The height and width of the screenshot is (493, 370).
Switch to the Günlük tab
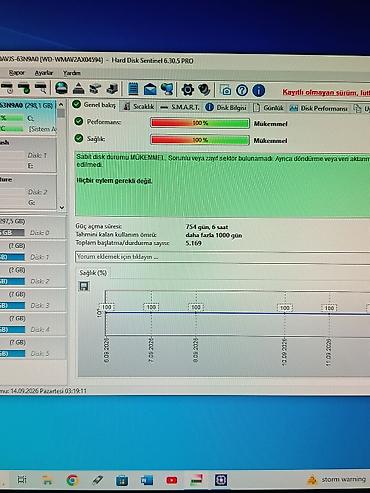pyautogui.click(x=268, y=108)
